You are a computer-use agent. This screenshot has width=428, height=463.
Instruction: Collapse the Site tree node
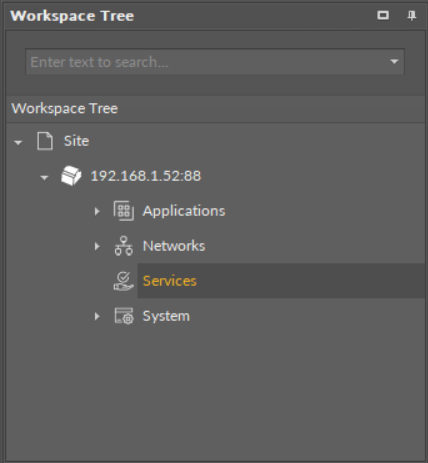[x=18, y=143]
